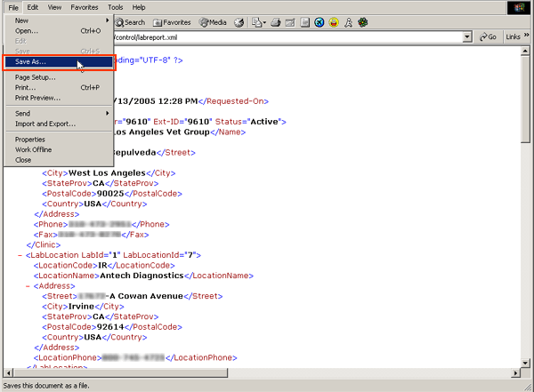Click the vertical scrollbar down arrow
The image size is (534, 392).
(525, 363)
